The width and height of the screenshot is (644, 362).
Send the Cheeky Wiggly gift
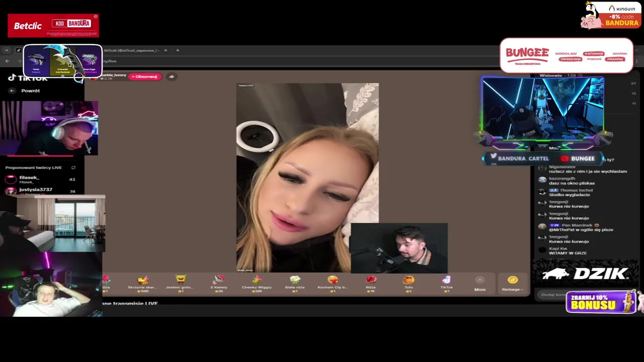[x=257, y=283]
